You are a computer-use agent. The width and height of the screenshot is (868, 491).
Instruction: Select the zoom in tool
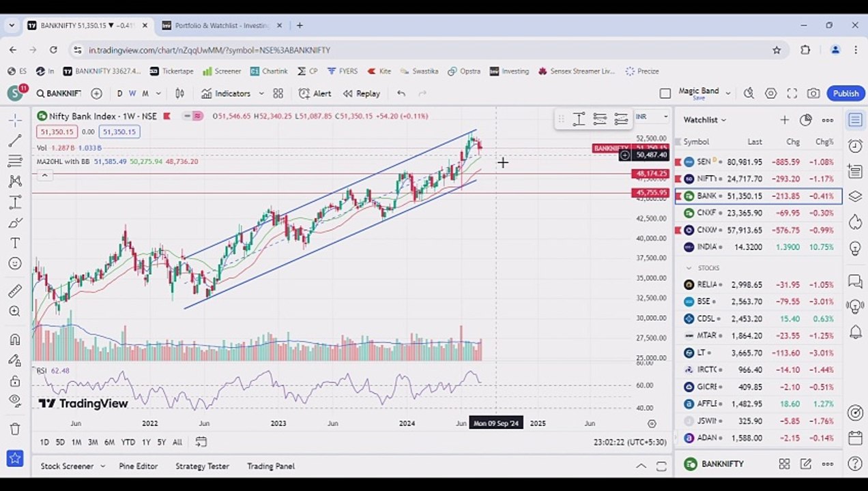[14, 312]
